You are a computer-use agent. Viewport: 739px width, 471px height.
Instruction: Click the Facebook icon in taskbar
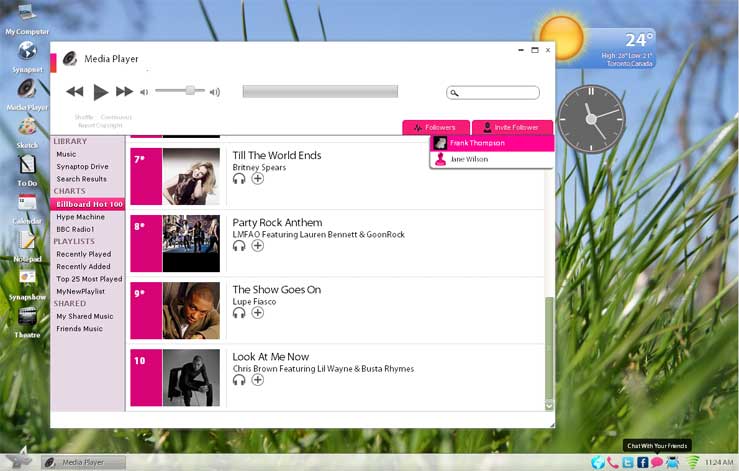[642, 462]
